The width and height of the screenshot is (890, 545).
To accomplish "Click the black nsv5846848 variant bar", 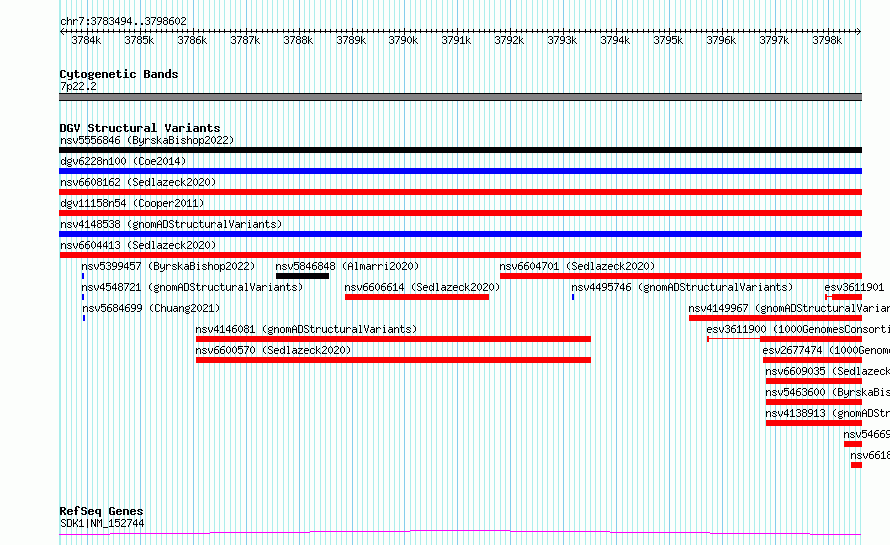I will coord(303,276).
